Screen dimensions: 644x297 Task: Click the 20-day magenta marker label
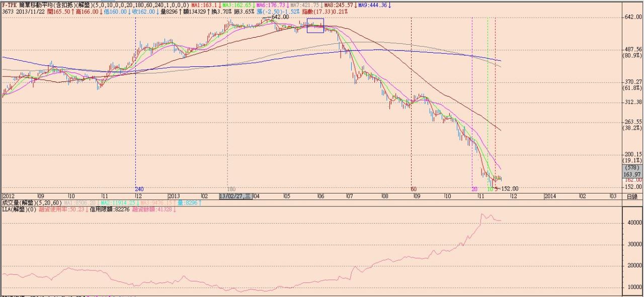(x=474, y=189)
